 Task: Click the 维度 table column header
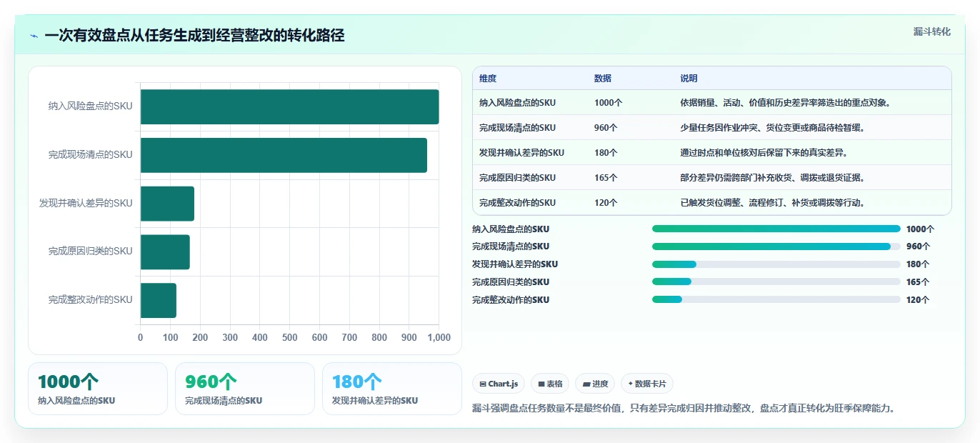tap(488, 79)
